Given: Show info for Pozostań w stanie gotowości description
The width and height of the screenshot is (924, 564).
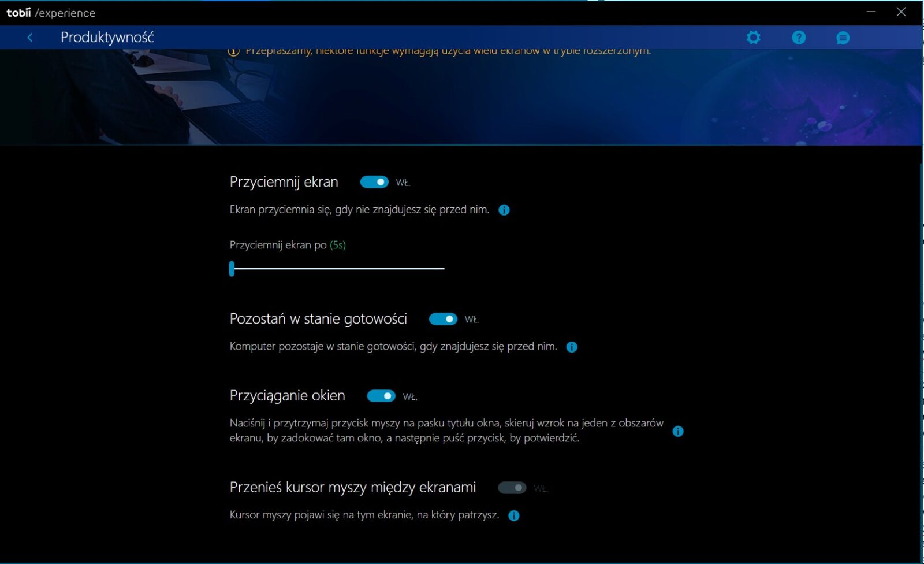Looking at the screenshot, I should [x=572, y=347].
